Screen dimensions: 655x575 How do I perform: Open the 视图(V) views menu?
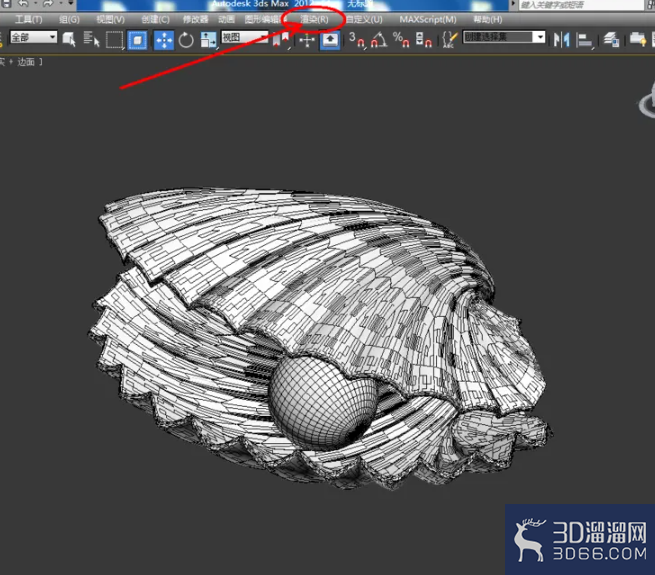point(110,19)
